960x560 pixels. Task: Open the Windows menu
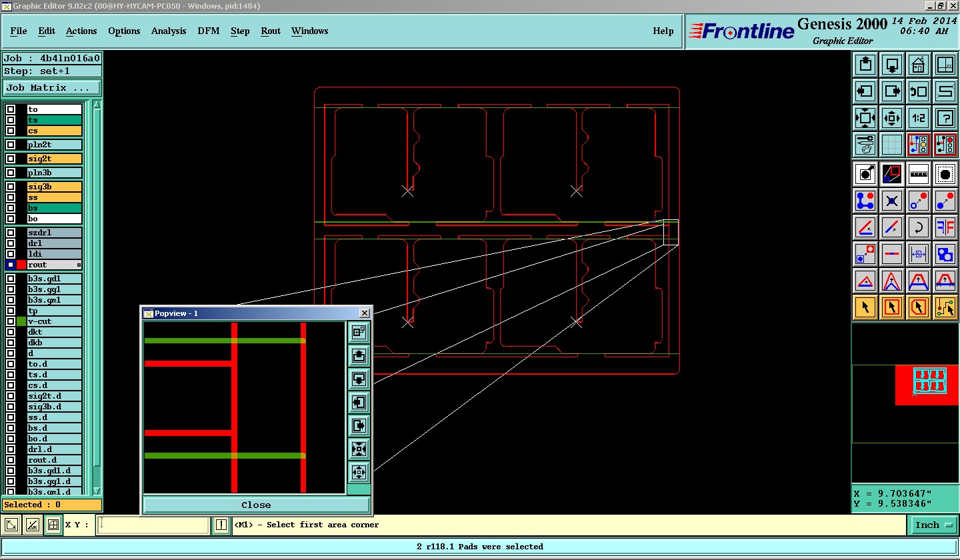(309, 31)
